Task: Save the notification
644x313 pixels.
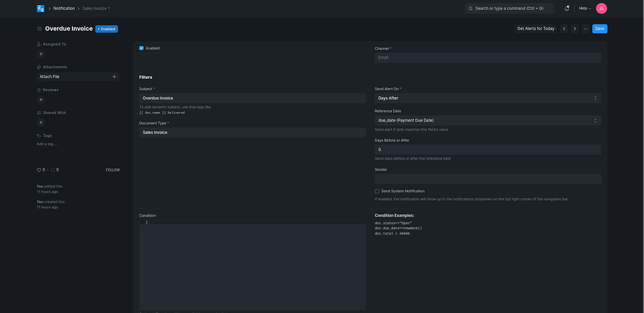Action: coord(599,29)
